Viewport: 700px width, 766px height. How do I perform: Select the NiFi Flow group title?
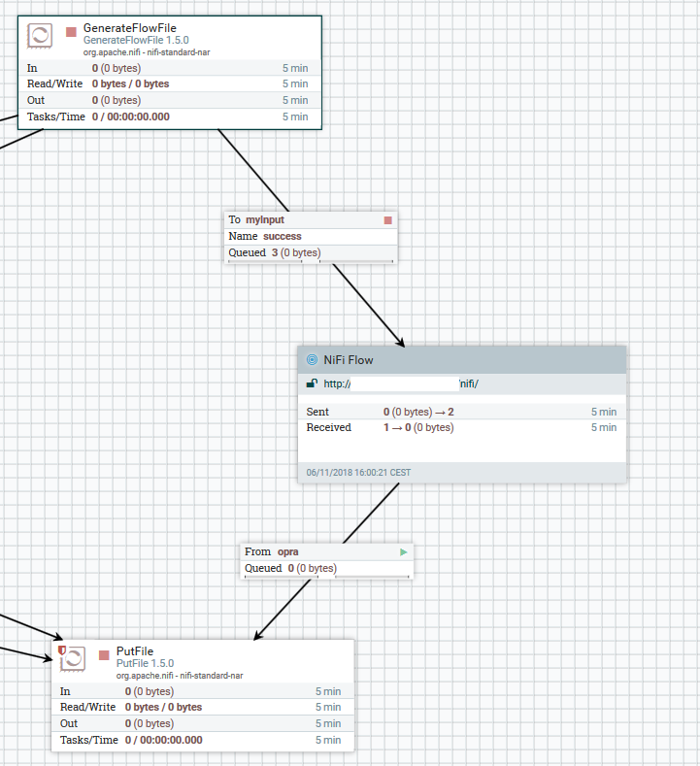349,360
